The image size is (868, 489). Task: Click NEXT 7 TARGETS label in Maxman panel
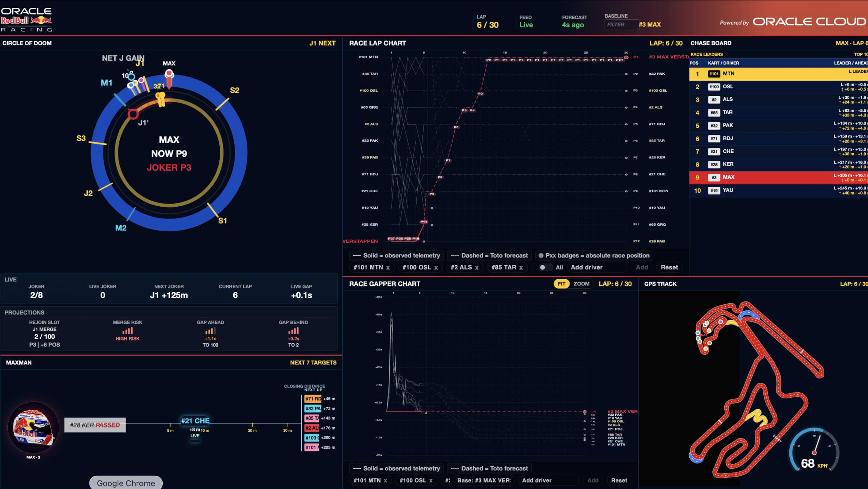[313, 362]
